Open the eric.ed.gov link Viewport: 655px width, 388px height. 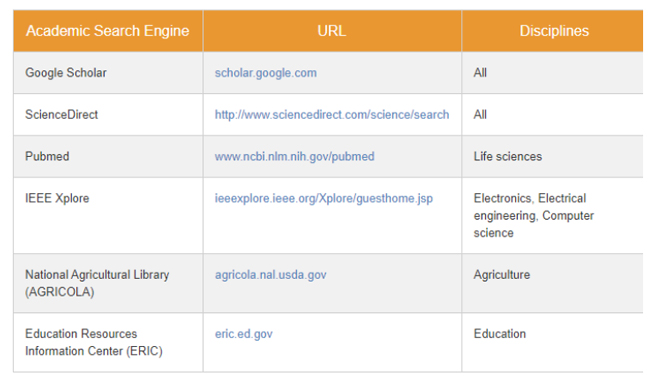pos(244,334)
